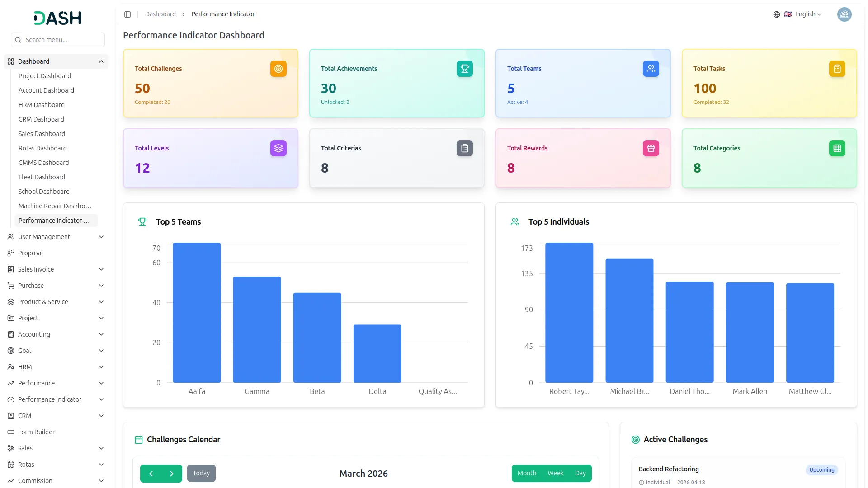Click the Total Challenges target icon
This screenshot has width=868, height=488.
pyautogui.click(x=278, y=69)
